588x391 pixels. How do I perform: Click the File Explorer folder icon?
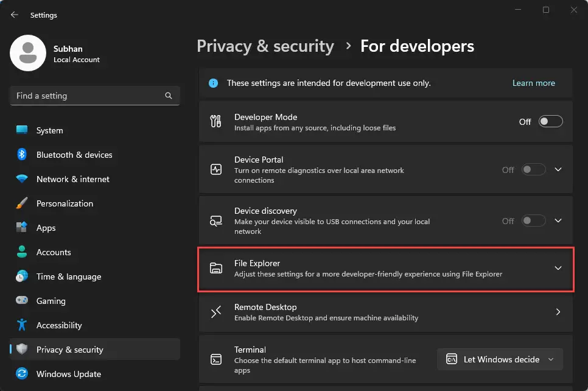216,268
